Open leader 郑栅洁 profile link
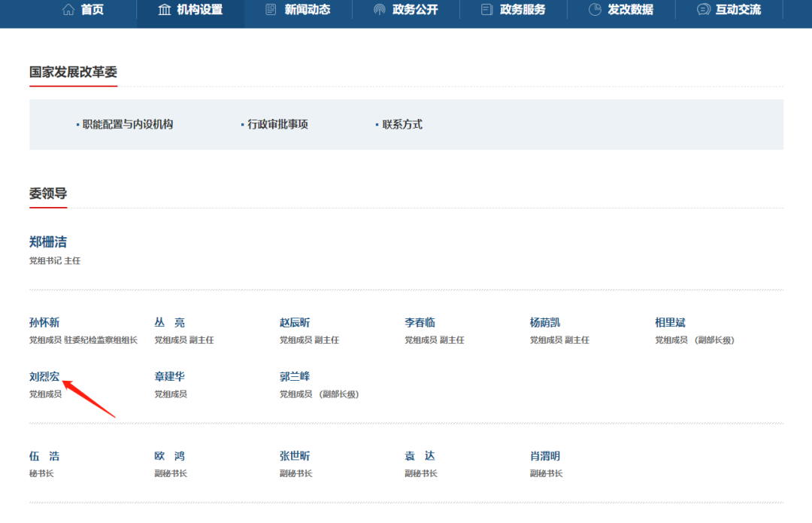The height and width of the screenshot is (523, 812). (x=48, y=242)
